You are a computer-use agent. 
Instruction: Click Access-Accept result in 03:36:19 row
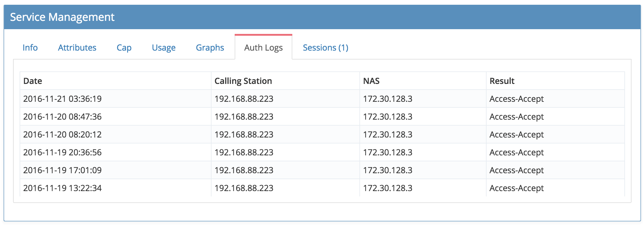517,99
